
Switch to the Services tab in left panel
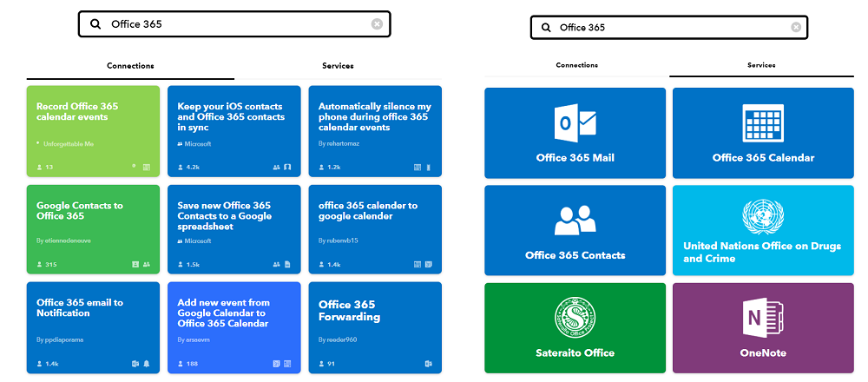point(338,66)
